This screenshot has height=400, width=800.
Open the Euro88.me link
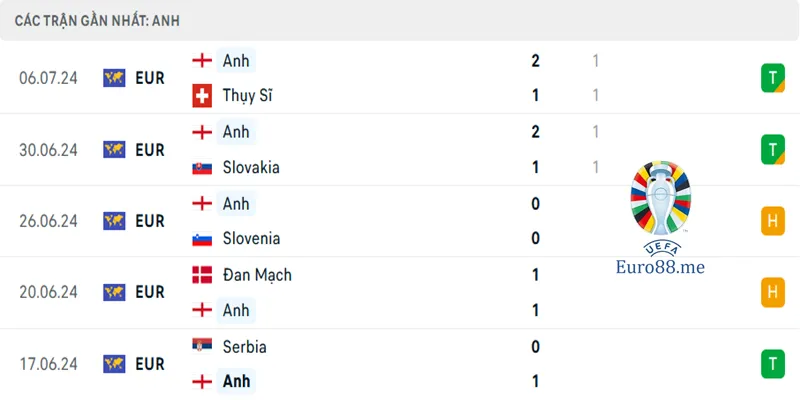click(660, 266)
